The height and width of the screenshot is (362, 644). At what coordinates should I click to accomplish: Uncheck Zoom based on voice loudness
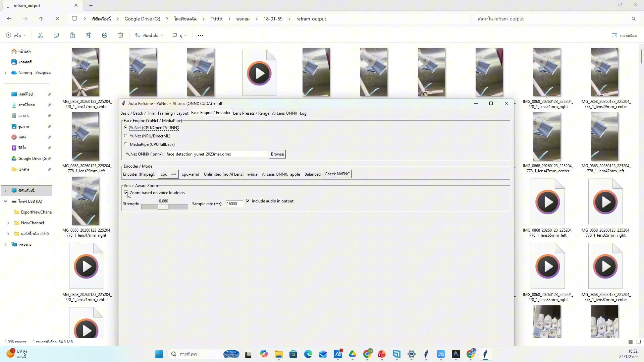coord(126,193)
